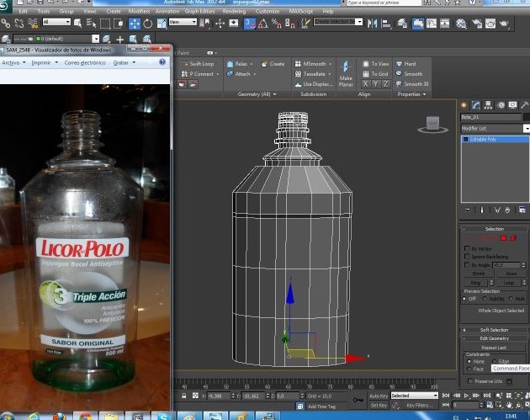Open the Select by Name list icon
Viewport: 530px width, 420px height.
tap(91, 24)
